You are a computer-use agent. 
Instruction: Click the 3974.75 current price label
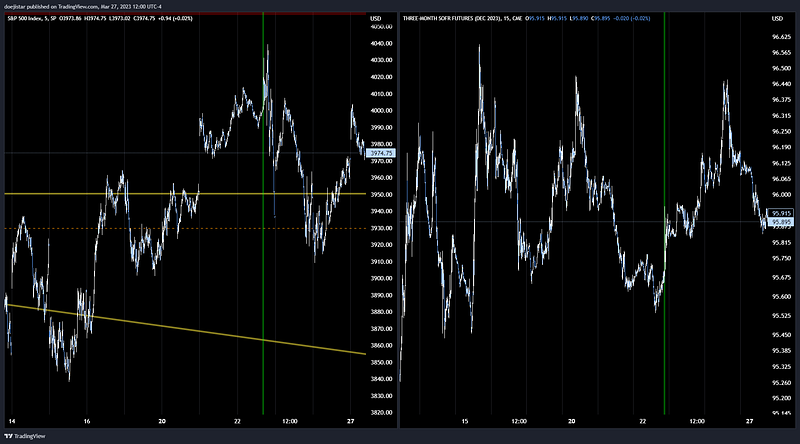coord(382,153)
